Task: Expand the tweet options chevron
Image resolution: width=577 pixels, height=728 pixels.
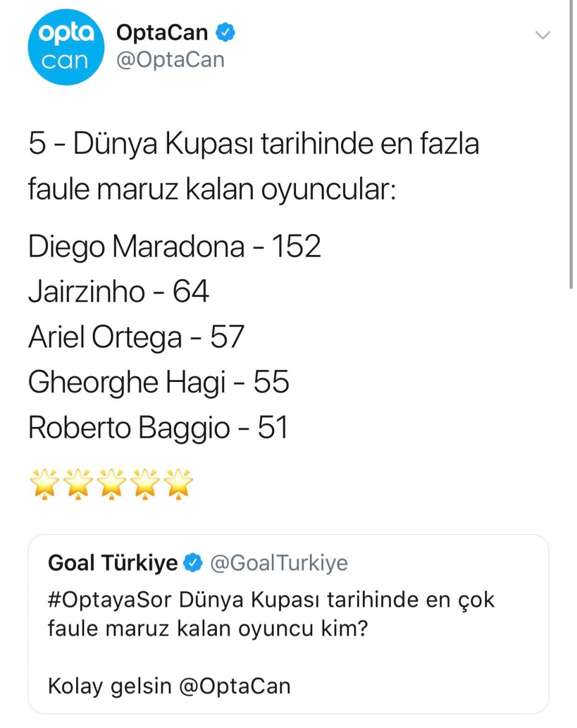Action: tap(542, 35)
